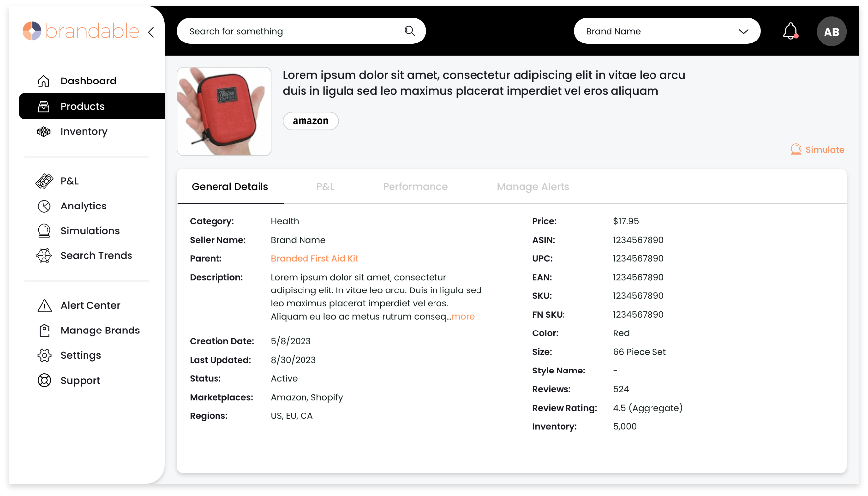Open the Alert Center warning triangle icon
868x496 pixels.
44,306
